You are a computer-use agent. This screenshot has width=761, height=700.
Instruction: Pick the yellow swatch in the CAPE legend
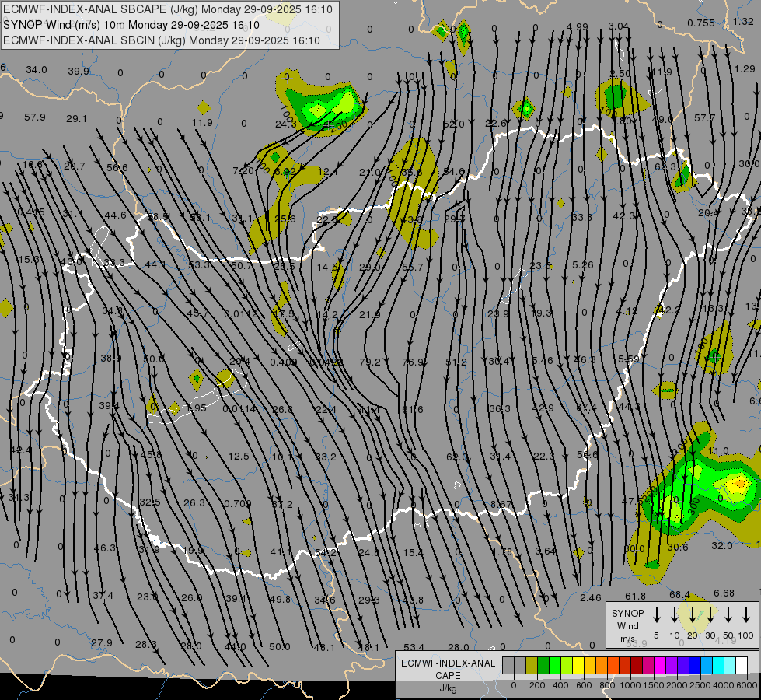pyautogui.click(x=578, y=666)
